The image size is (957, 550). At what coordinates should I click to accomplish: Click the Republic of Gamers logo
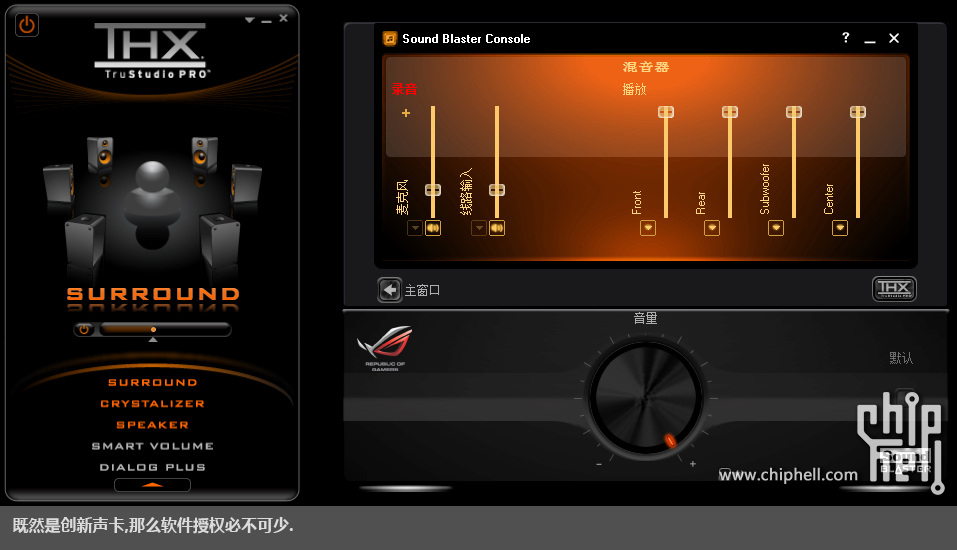click(x=385, y=348)
